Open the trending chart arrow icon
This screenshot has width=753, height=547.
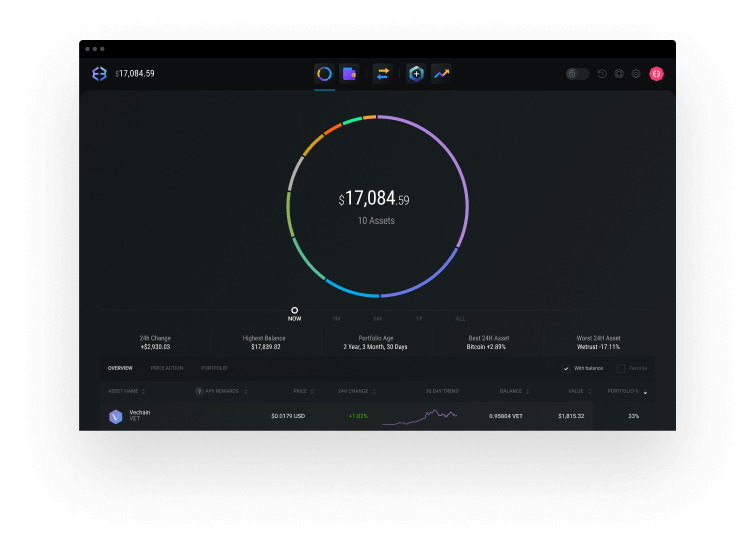pyautogui.click(x=441, y=73)
